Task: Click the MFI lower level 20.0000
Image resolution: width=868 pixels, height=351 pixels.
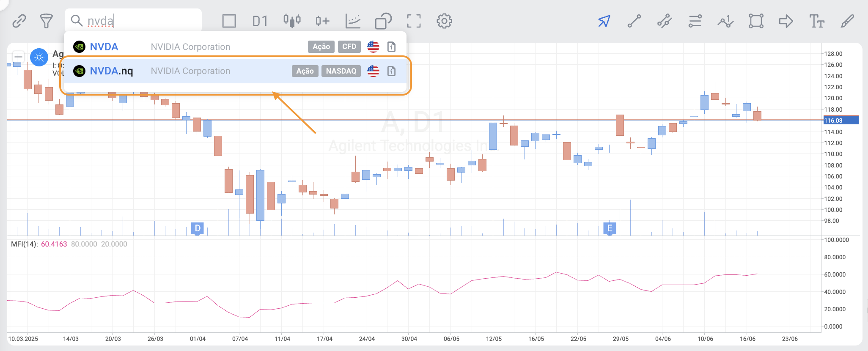Action: click(x=114, y=244)
